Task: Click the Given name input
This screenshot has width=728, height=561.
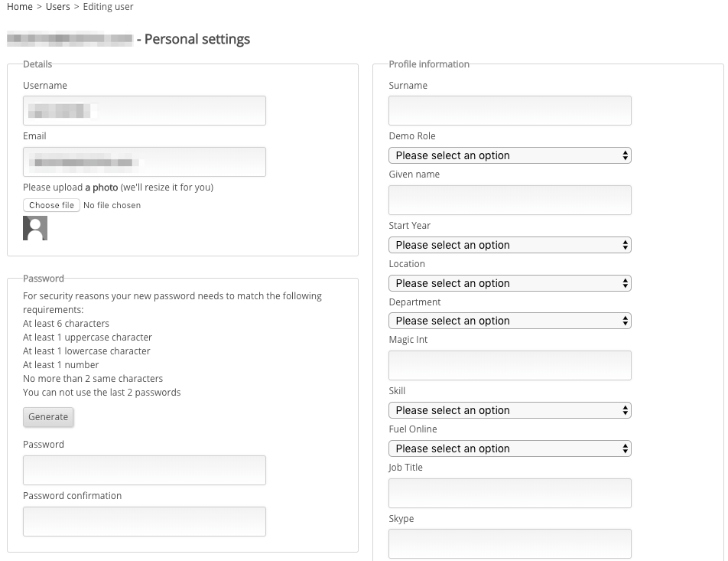Action: [509, 200]
